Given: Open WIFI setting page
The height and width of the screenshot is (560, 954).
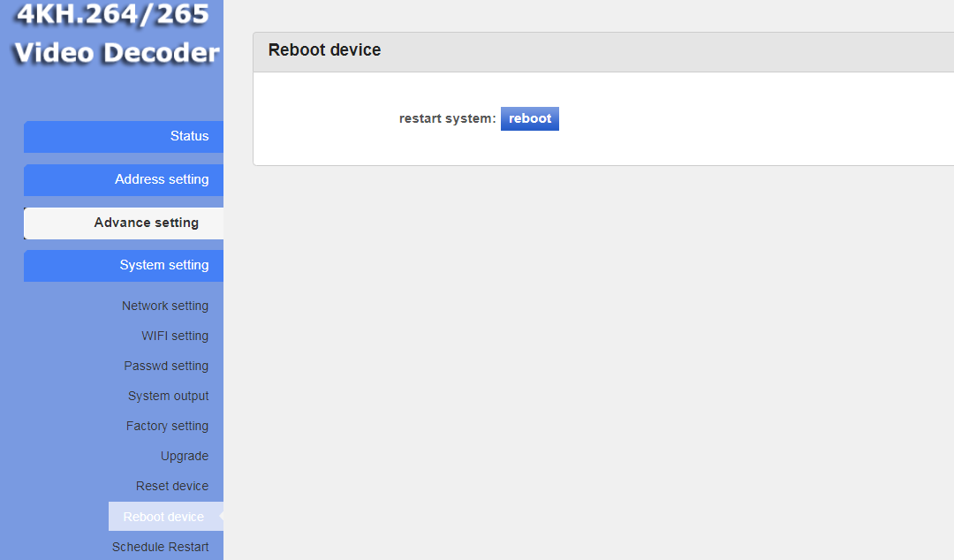Looking at the screenshot, I should coord(175,336).
